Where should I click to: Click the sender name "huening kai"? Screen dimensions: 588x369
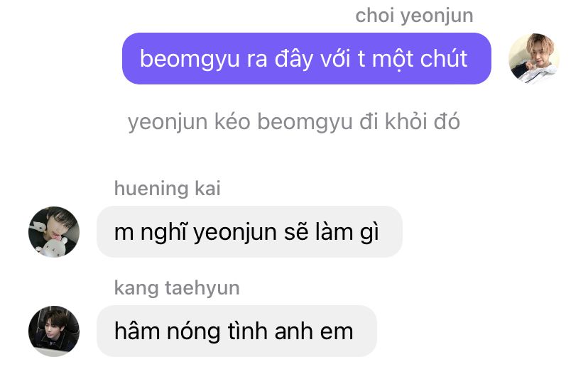click(x=168, y=188)
